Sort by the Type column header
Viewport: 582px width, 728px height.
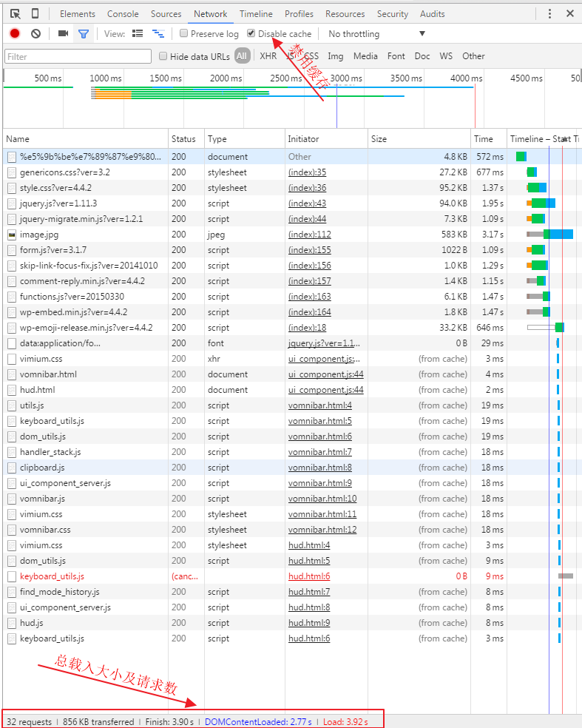tap(245, 139)
